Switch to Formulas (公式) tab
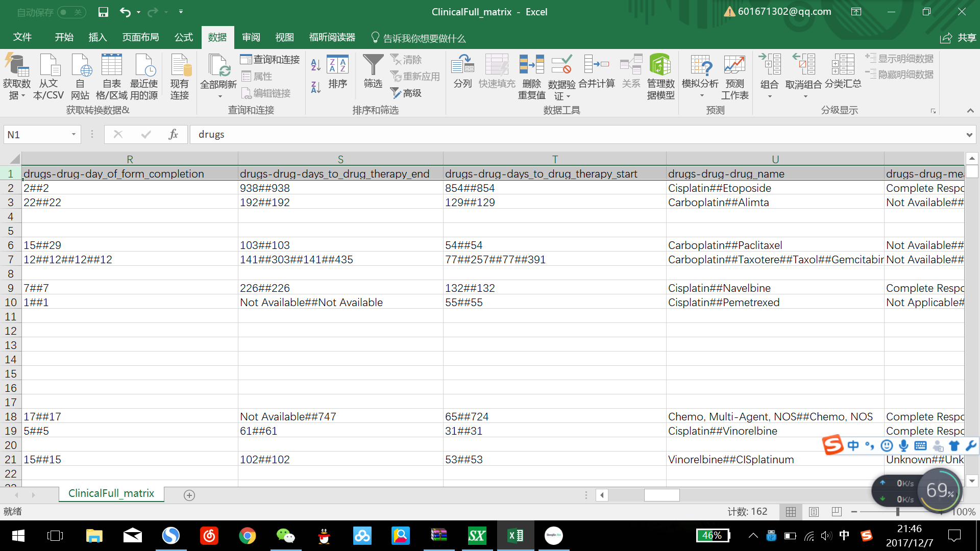 (x=183, y=37)
